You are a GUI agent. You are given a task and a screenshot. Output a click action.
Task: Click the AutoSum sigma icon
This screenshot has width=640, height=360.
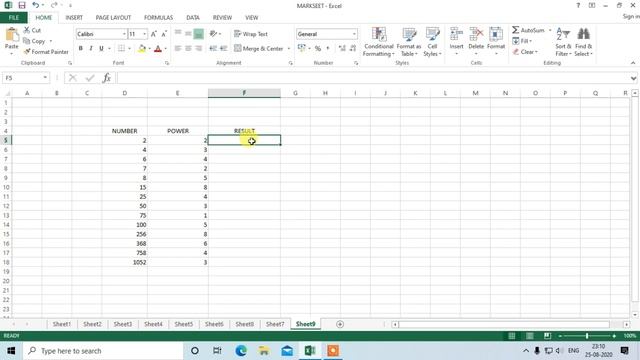pos(516,30)
